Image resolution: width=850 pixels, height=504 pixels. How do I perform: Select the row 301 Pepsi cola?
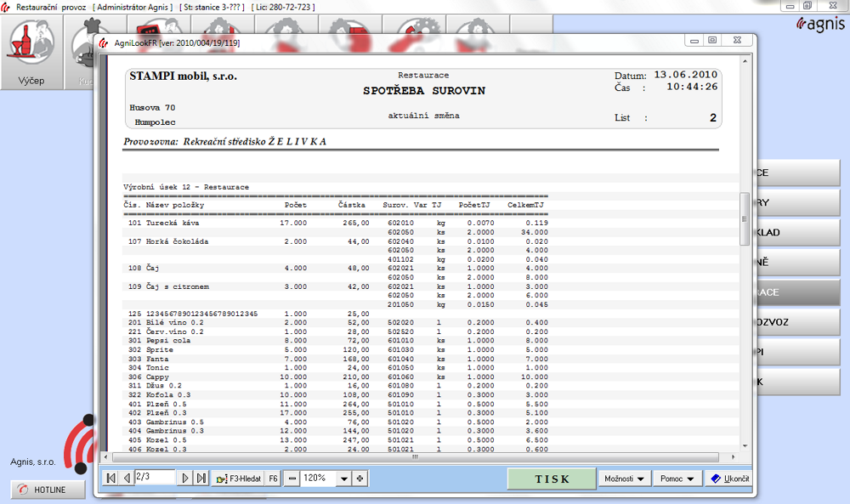[x=336, y=340]
